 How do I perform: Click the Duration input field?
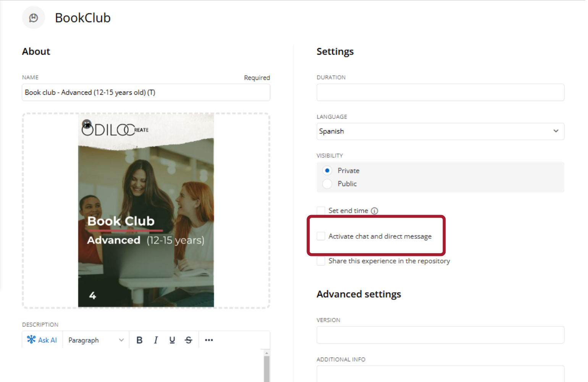[440, 92]
